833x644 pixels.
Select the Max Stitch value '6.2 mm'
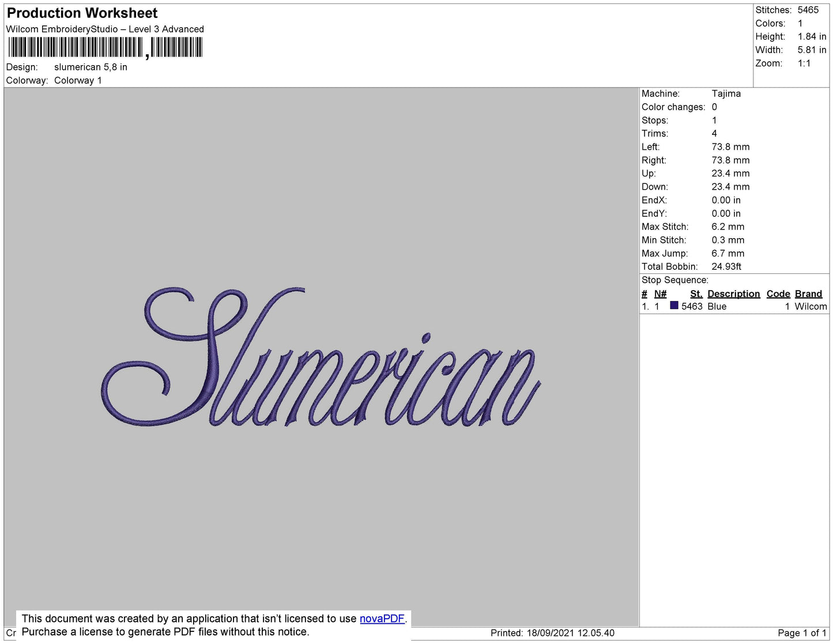click(x=728, y=227)
